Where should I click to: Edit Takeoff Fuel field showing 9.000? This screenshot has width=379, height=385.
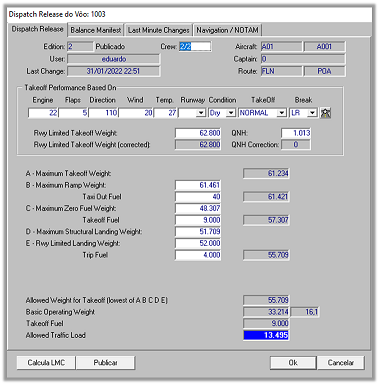pyautogui.click(x=198, y=220)
